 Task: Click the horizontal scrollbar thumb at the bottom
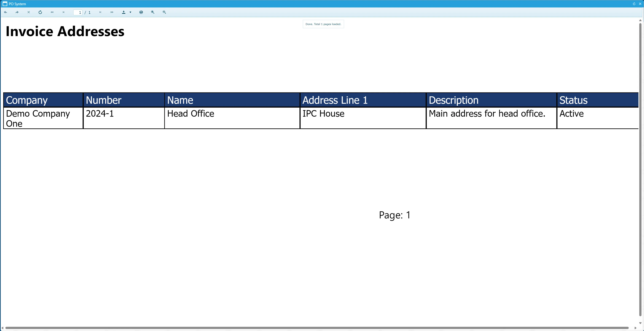pos(317,328)
